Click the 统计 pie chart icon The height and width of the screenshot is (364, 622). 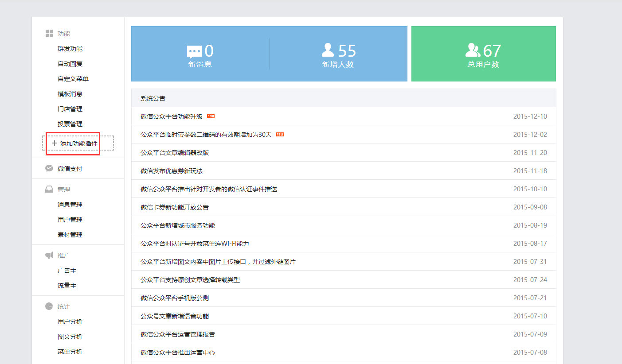(x=49, y=306)
